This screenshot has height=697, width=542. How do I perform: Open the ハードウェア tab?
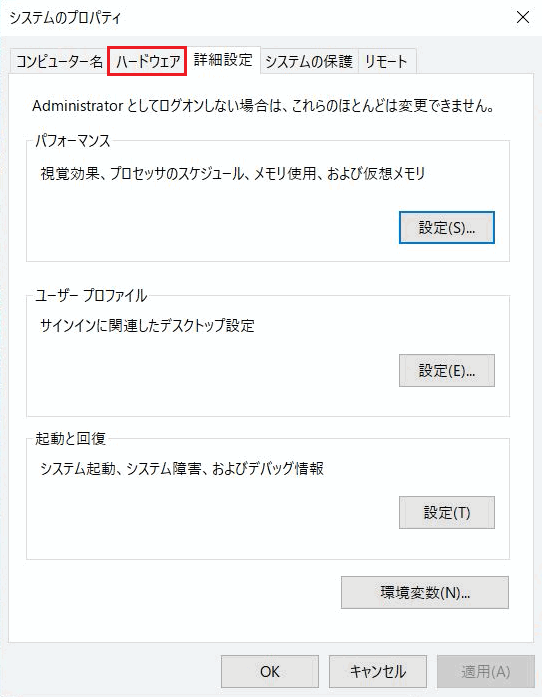(147, 61)
